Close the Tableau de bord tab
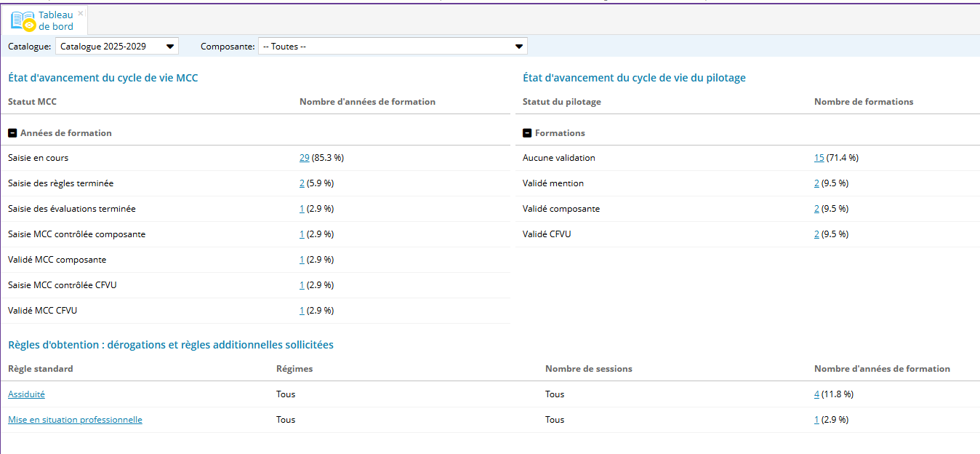This screenshot has height=454, width=980. 81,13
